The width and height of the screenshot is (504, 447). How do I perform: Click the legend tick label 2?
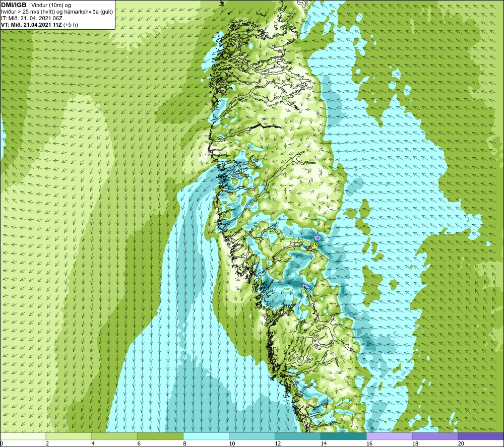pyautogui.click(x=47, y=444)
